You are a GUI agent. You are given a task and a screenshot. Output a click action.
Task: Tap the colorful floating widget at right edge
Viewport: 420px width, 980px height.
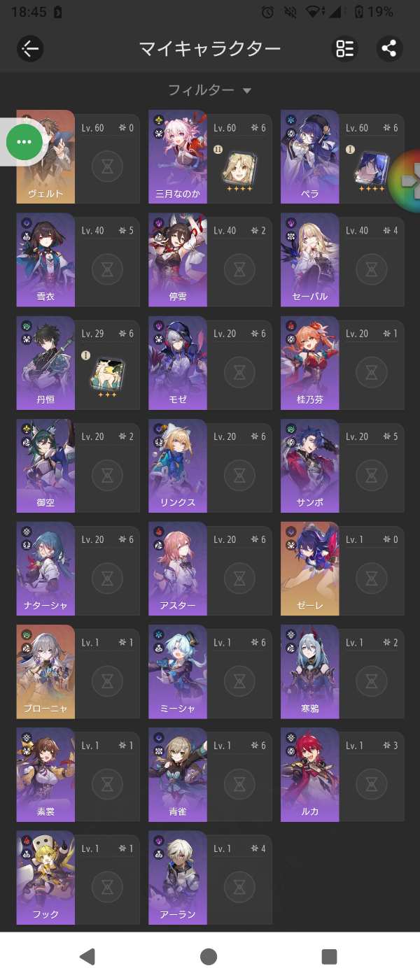coord(405,180)
